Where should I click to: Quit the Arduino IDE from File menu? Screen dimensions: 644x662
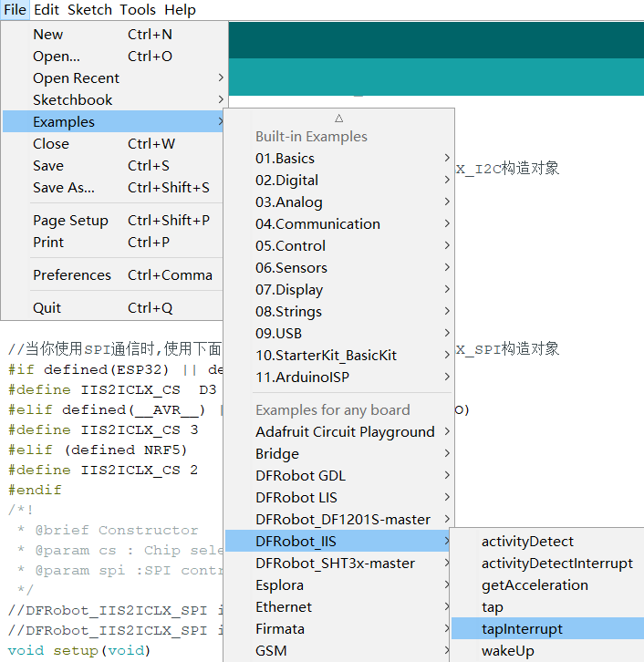click(x=47, y=308)
